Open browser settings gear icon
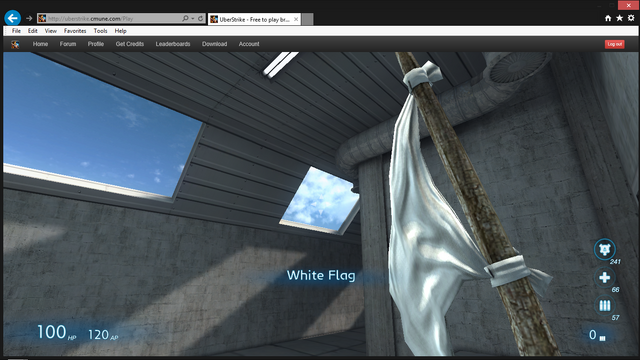 (x=631, y=18)
